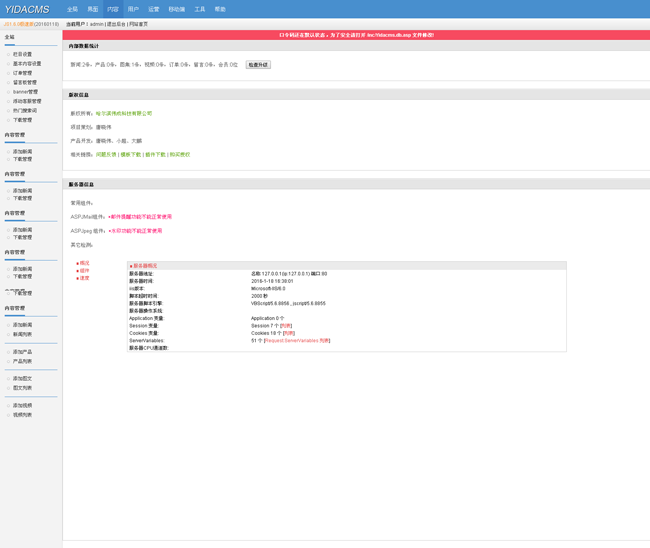
Task: Open 订单管理 in the sidebar
Action: (22, 73)
